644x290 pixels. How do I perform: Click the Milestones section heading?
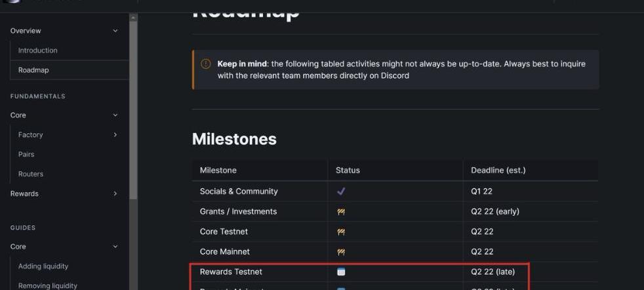click(x=234, y=139)
